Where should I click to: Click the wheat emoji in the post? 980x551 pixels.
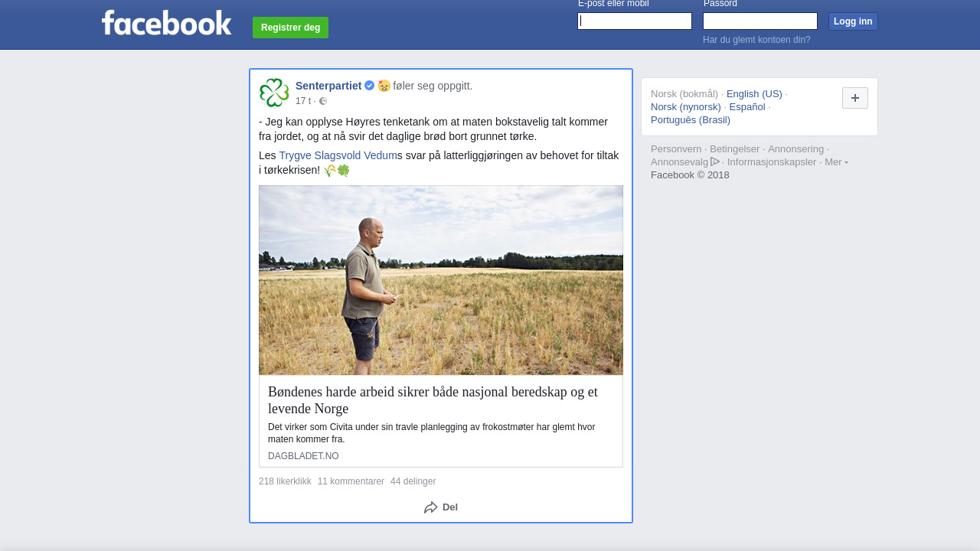tap(329, 171)
